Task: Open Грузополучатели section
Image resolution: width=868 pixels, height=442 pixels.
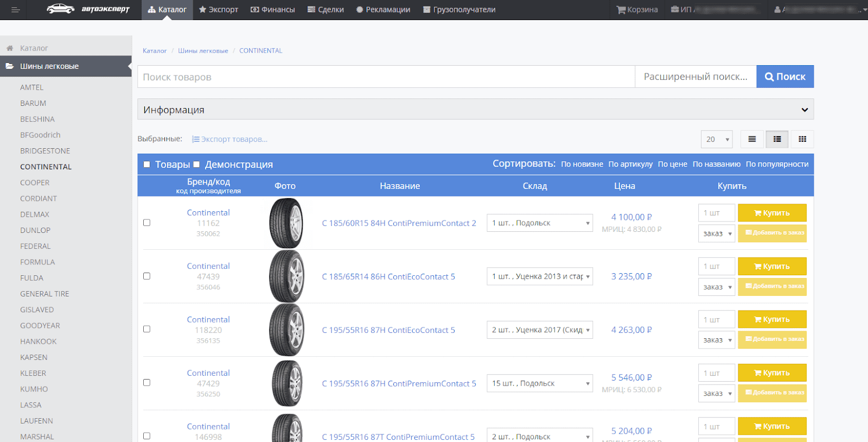Action: tap(459, 10)
